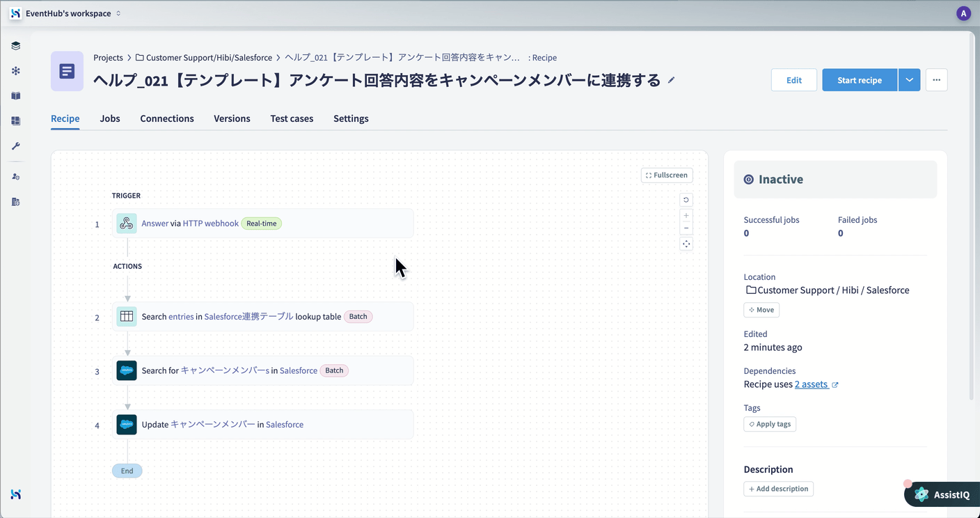Open the snowflake icon in sidebar

(x=15, y=71)
